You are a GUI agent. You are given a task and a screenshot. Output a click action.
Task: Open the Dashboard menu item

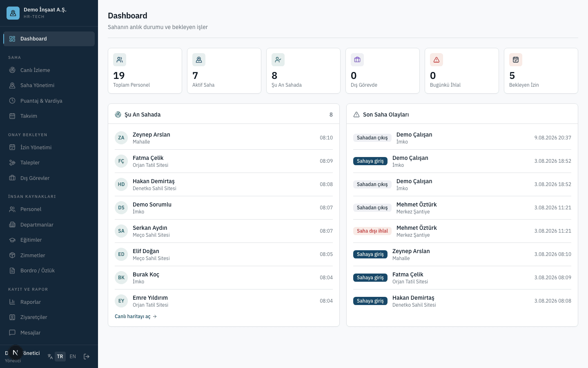pyautogui.click(x=49, y=39)
